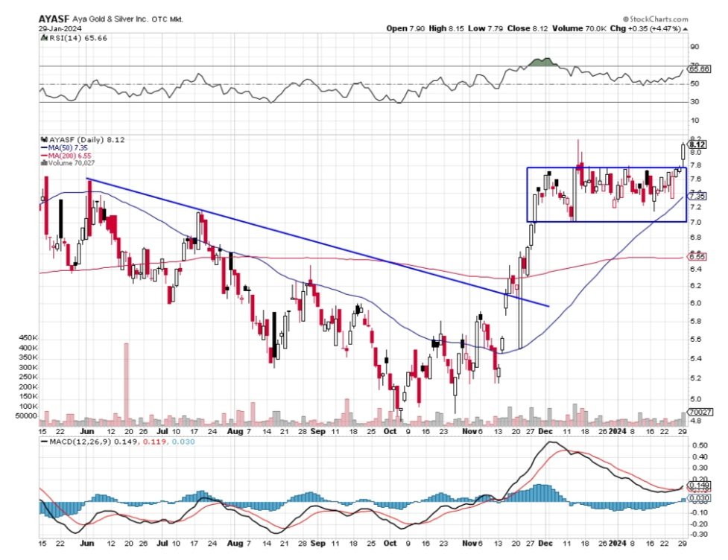The height and width of the screenshot is (560, 728).
Task: Click the 450K volume axis label
Action: (x=28, y=338)
